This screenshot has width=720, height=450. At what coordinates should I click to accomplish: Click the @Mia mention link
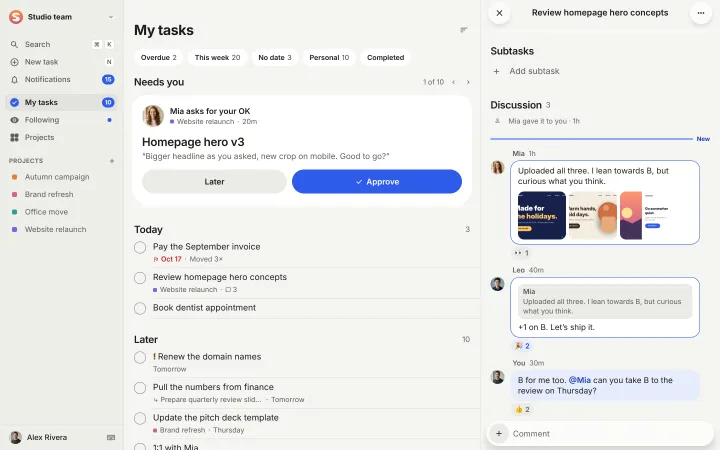coord(579,380)
